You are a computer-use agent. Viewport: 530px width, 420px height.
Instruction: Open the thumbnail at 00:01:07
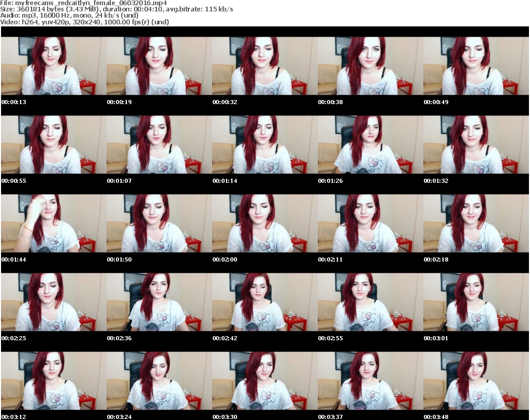point(159,144)
